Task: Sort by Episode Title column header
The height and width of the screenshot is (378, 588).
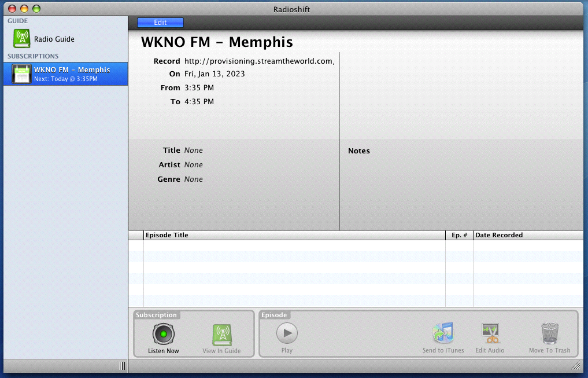Action: pos(294,236)
